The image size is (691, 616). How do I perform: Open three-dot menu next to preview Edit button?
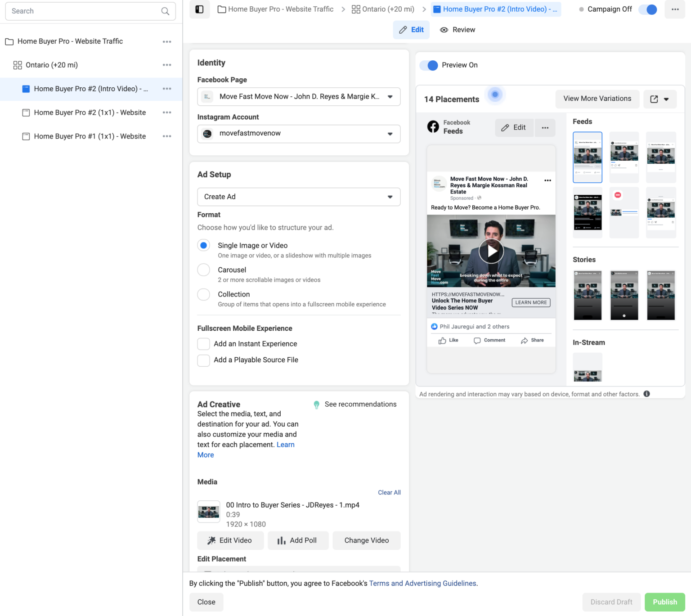coord(545,128)
